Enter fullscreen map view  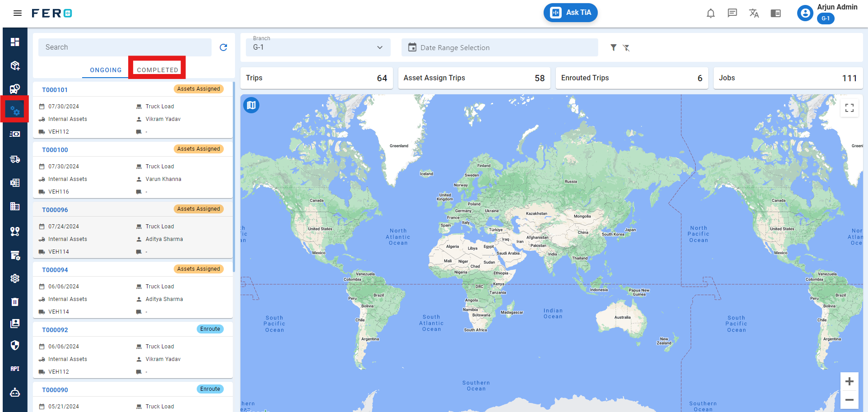point(850,108)
